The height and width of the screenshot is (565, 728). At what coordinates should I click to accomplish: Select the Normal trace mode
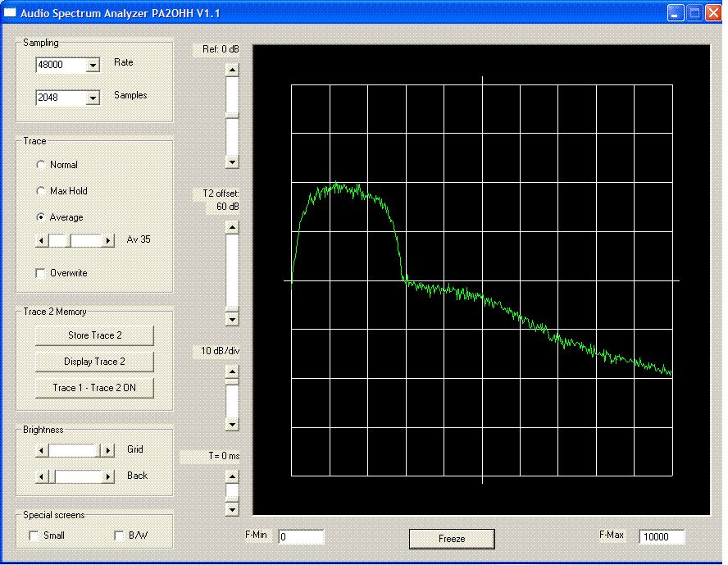[x=41, y=165]
